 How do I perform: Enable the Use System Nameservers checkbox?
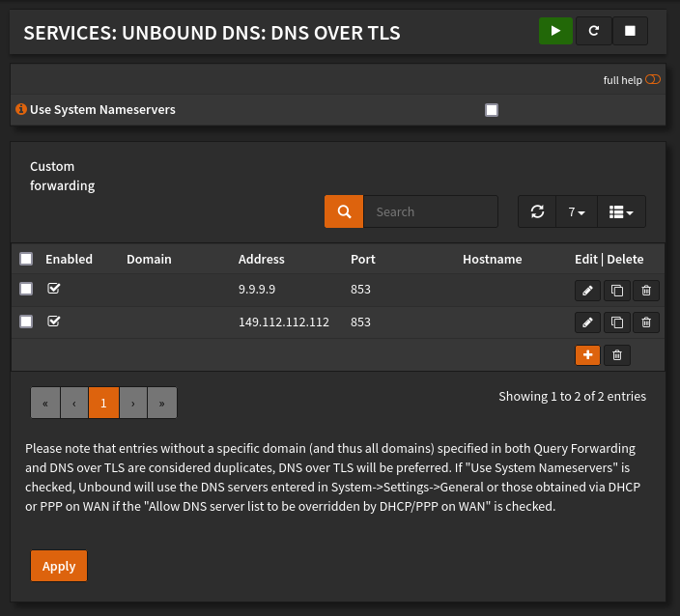click(x=492, y=110)
